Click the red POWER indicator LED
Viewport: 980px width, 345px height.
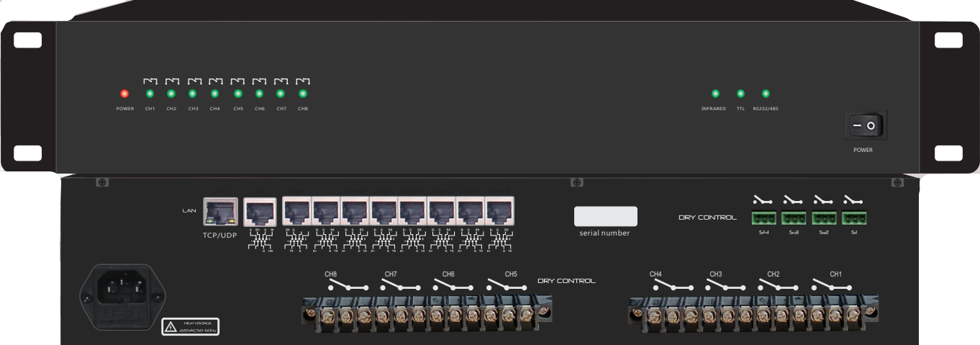pyautogui.click(x=124, y=94)
